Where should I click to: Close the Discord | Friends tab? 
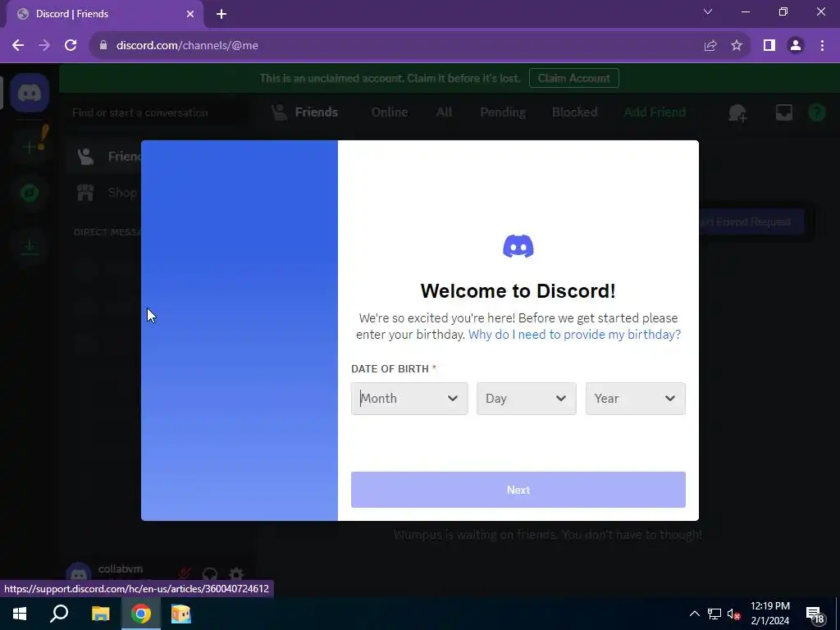point(190,14)
